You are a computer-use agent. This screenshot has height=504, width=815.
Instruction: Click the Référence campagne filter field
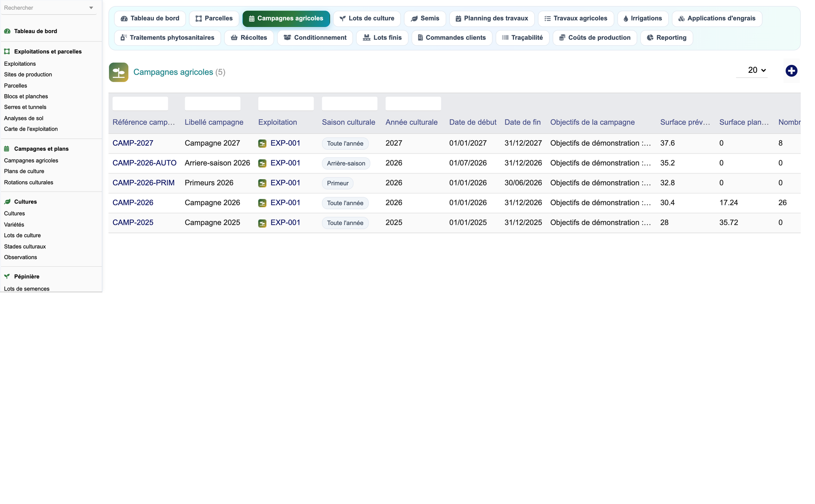click(x=140, y=103)
